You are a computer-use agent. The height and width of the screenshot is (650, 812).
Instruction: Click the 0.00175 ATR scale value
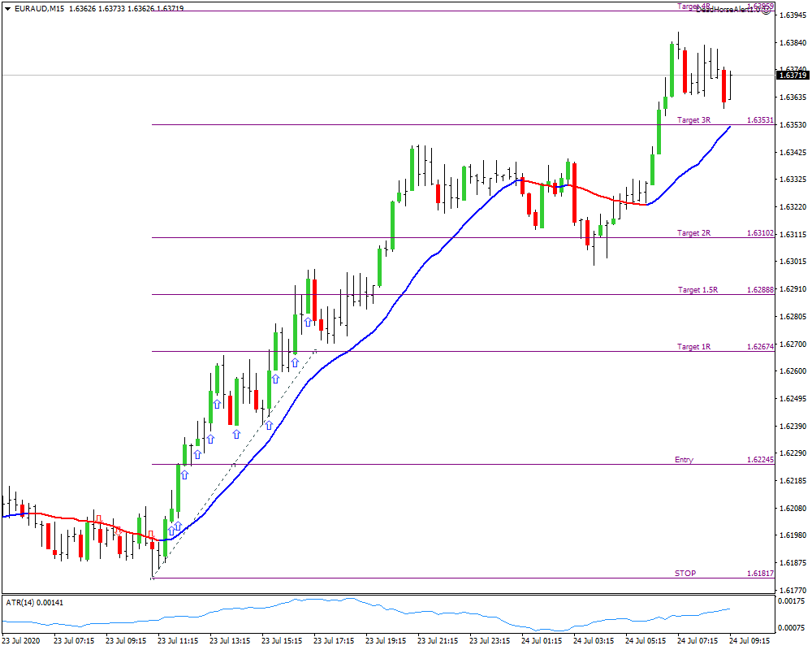click(x=791, y=601)
